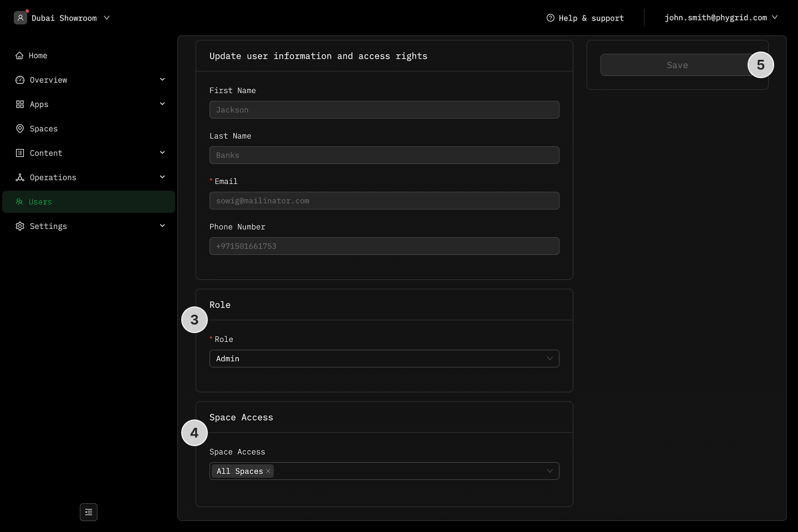Click the Overview gauge icon
The height and width of the screenshot is (532, 798).
point(20,80)
